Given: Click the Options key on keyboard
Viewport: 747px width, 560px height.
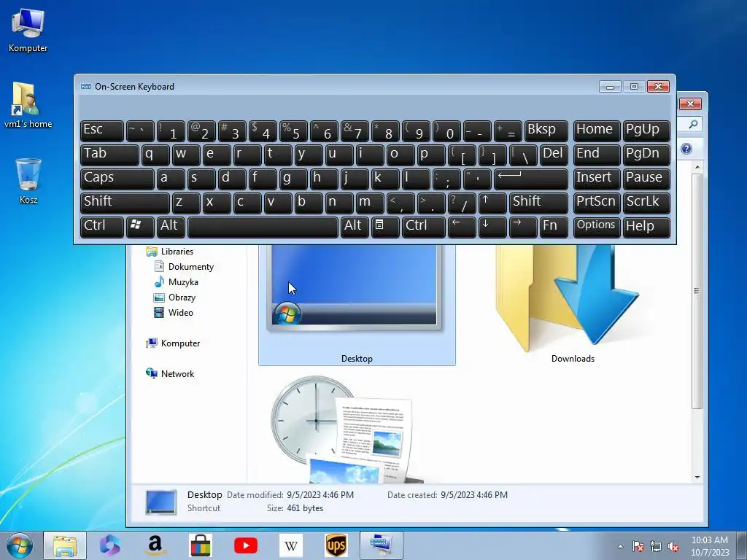Looking at the screenshot, I should coord(597,227).
